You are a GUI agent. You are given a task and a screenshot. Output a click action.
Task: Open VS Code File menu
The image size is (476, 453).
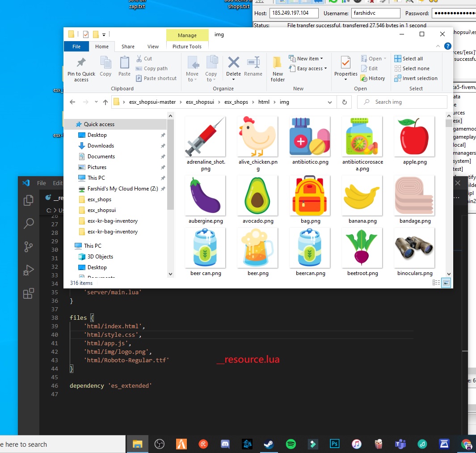[x=41, y=183]
